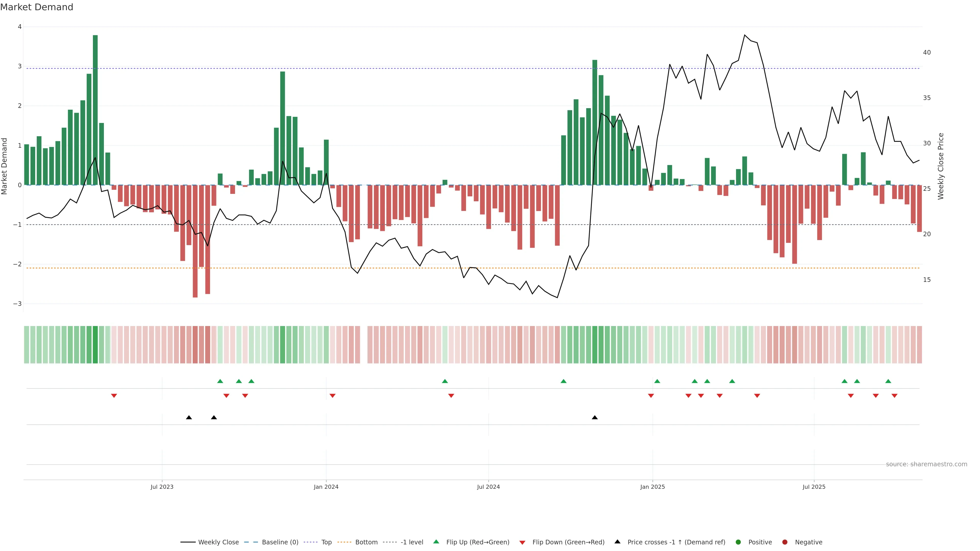Click the orange dotted Bottom legend line icon
Screen dimensions: 980x551
[345, 542]
